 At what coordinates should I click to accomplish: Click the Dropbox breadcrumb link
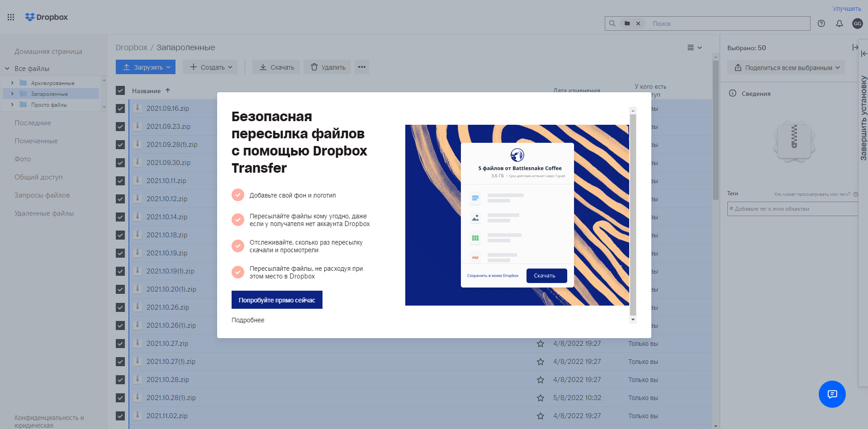click(x=132, y=47)
